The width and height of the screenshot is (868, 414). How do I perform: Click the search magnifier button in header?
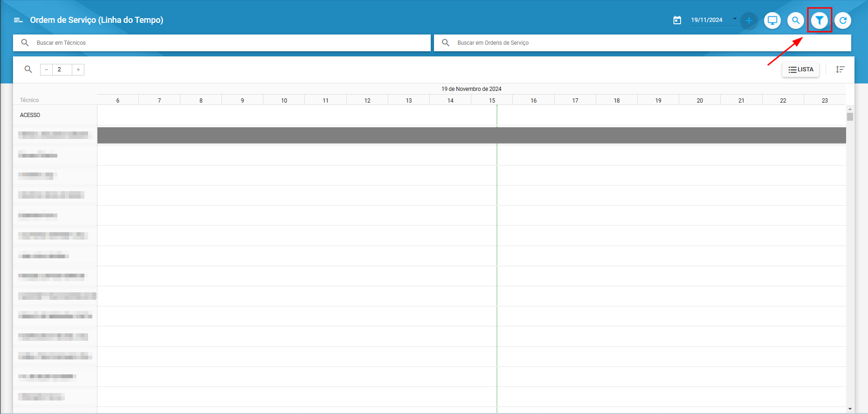(796, 21)
